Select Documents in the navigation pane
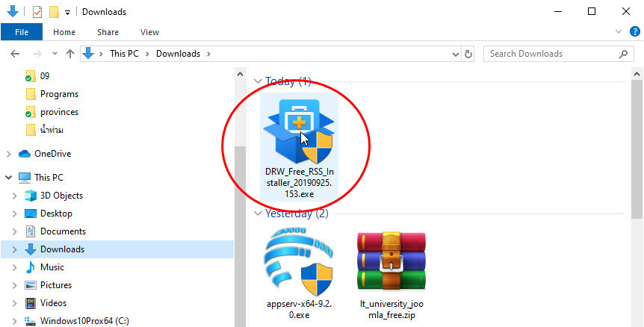644x327 pixels. pyautogui.click(x=63, y=231)
